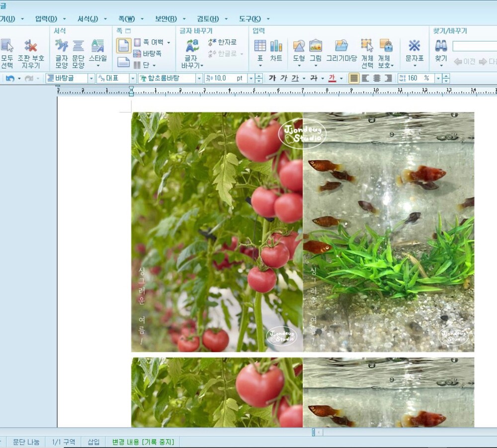The width and height of the screenshot is (497, 448).
Task: Open 글자 모양 character format
Action: point(62,53)
